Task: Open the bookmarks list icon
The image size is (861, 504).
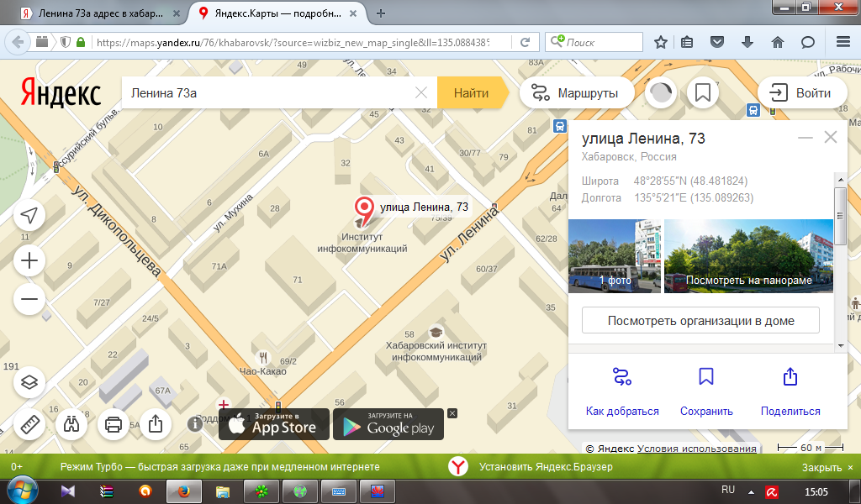Action: coord(686,42)
